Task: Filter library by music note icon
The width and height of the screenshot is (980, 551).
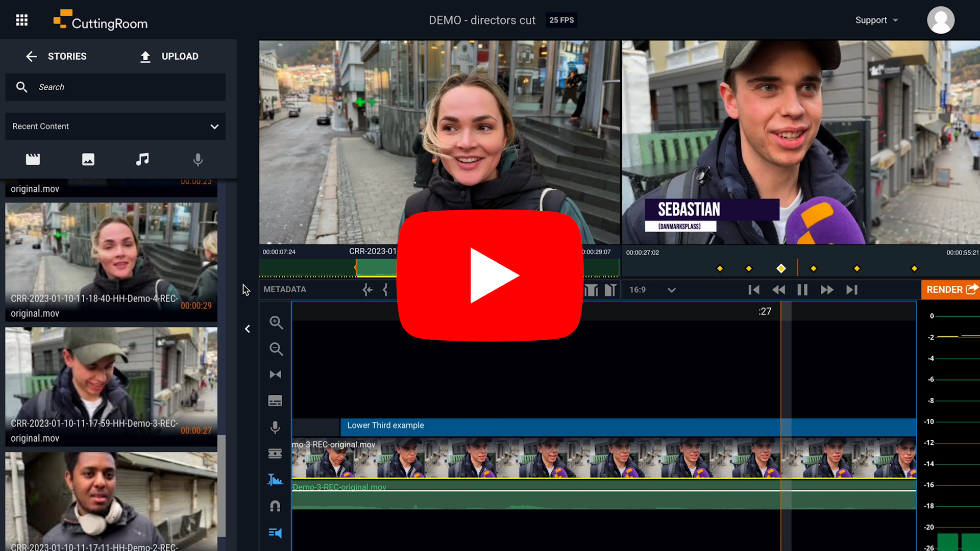Action: point(142,160)
